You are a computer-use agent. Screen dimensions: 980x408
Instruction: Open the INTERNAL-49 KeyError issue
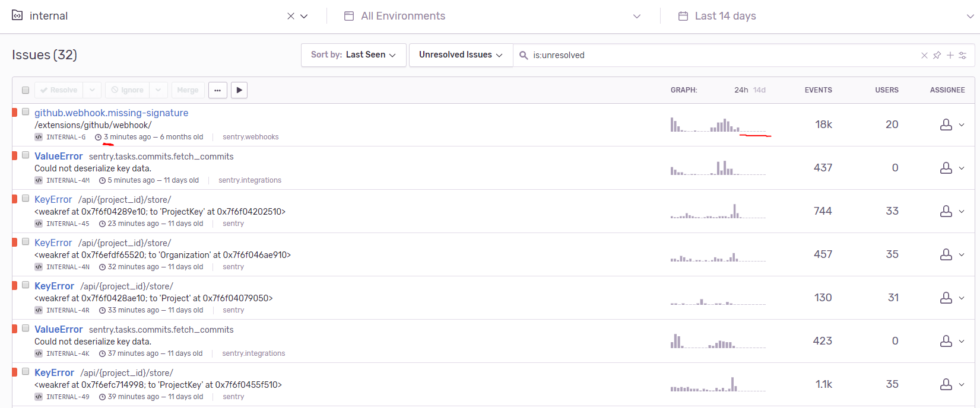point(54,372)
